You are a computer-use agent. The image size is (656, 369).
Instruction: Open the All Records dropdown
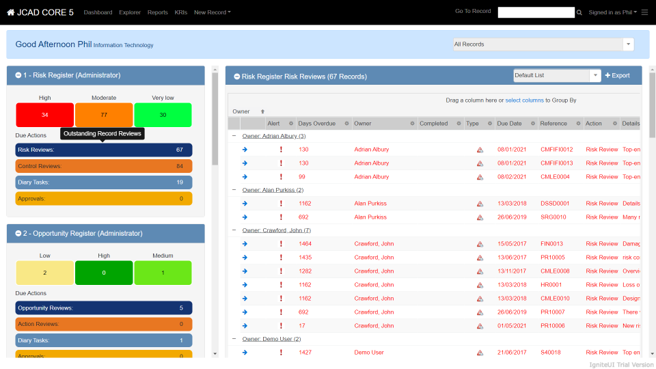tap(628, 44)
